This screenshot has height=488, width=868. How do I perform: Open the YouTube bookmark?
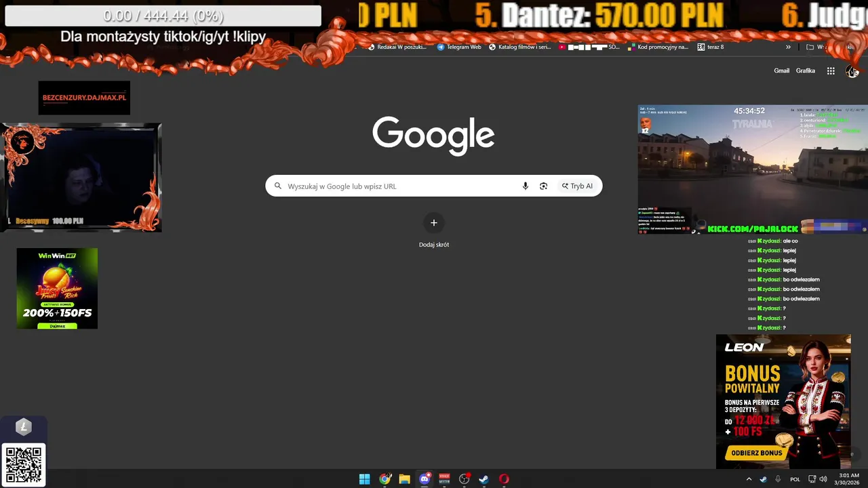[589, 47]
